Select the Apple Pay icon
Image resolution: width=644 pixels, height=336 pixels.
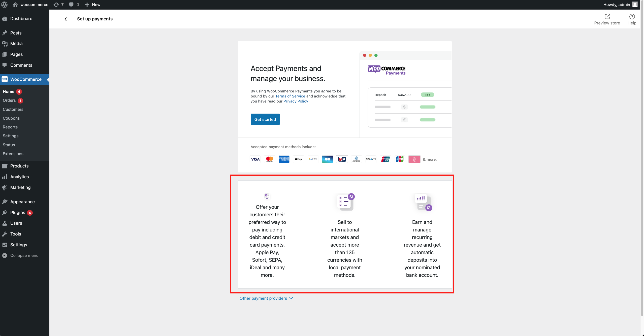298,159
